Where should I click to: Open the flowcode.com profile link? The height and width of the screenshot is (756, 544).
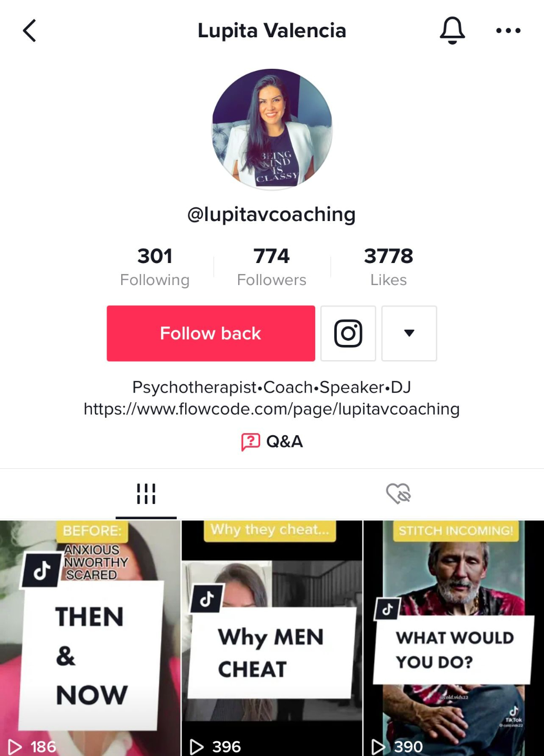point(272,409)
